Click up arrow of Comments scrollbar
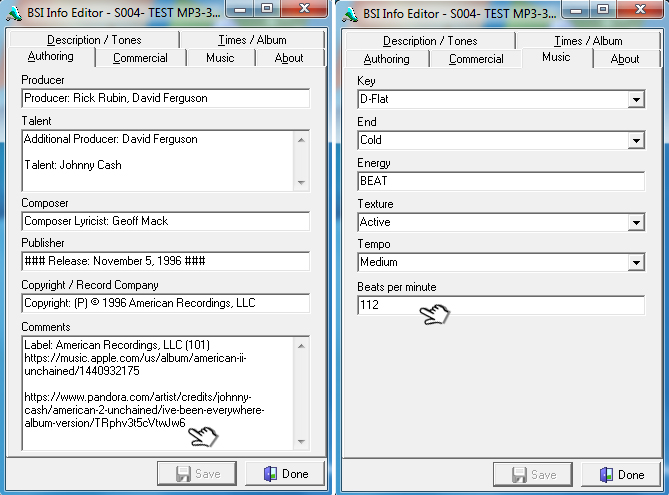 [301, 346]
